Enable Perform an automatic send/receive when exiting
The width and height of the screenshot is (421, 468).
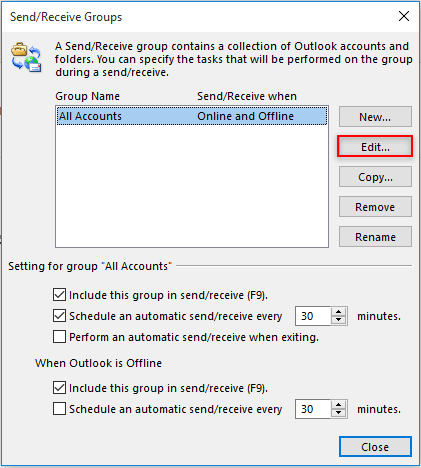tap(59, 337)
